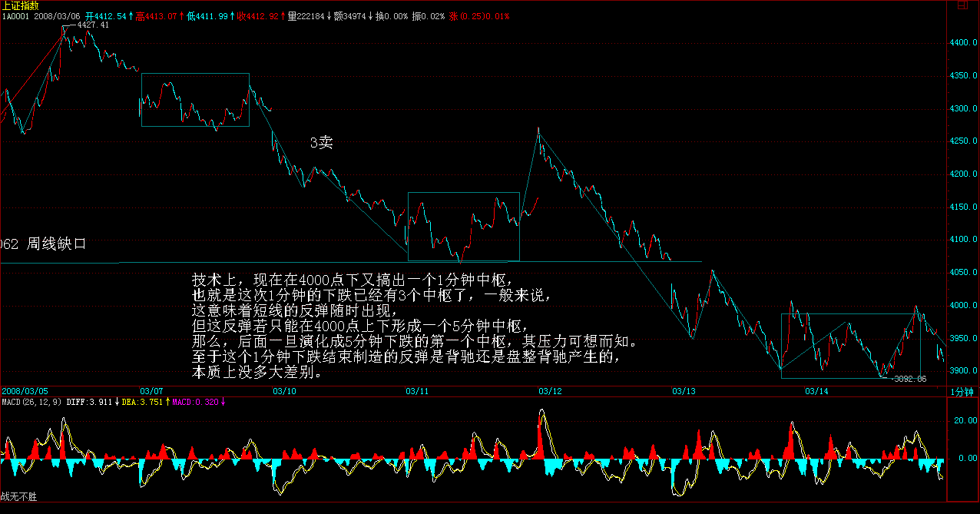980x514 pixels.
Task: Click the 03/10 date on time axis
Action: click(284, 392)
